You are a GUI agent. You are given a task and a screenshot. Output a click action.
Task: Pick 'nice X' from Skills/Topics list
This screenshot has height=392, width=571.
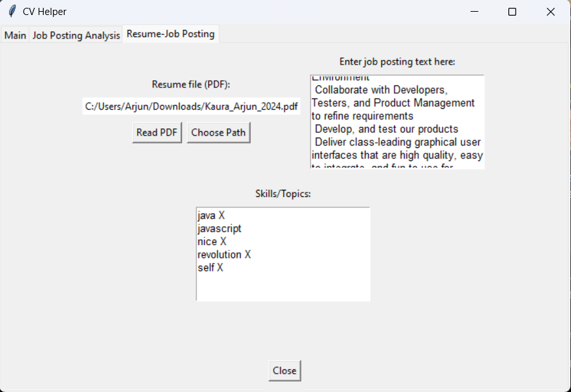[x=211, y=241]
